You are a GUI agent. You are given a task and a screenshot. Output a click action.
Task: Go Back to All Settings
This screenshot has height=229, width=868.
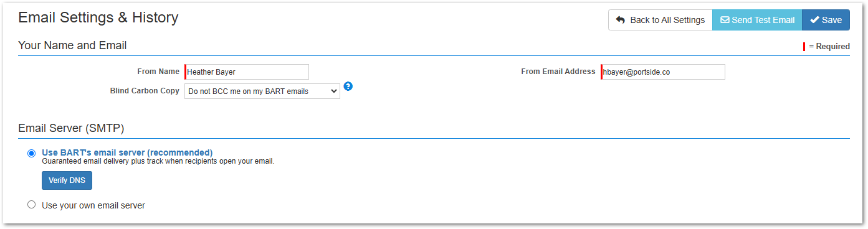(x=661, y=20)
